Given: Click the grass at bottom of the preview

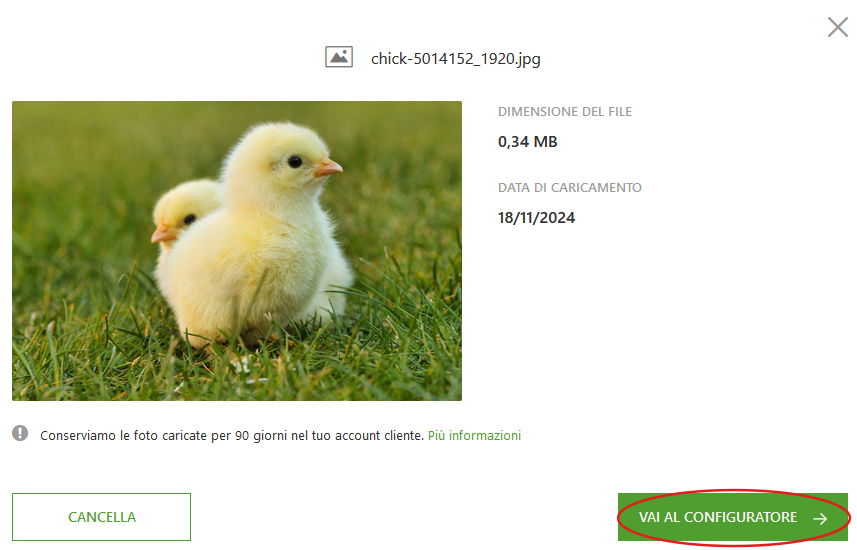Looking at the screenshot, I should click(237, 377).
